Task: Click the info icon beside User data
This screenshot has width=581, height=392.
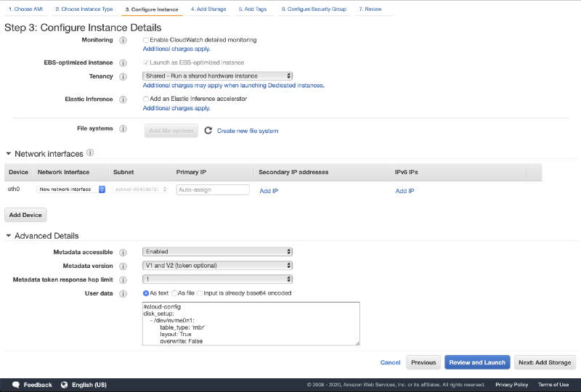Action: [x=123, y=293]
